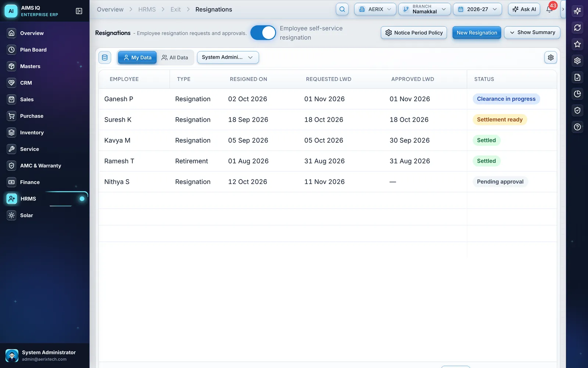The image size is (588, 368).
Task: Open Finance in the sidebar
Action: pyautogui.click(x=45, y=182)
